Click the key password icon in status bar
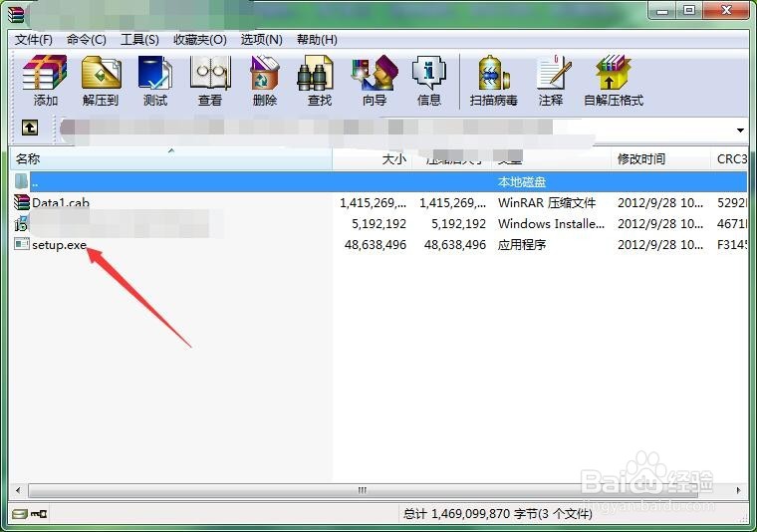The width and height of the screenshot is (757, 532). tap(39, 514)
